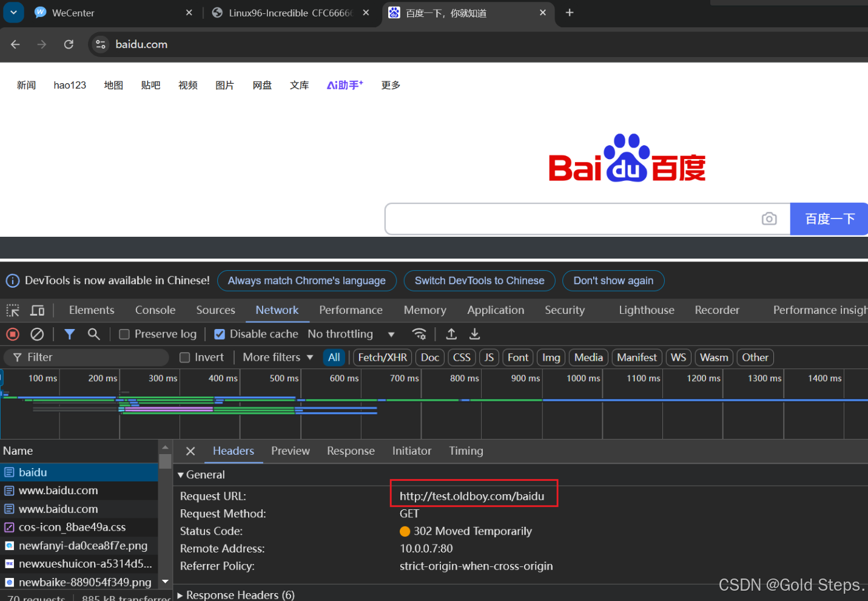Enable Preserve log checkbox
This screenshot has height=601, width=868.
pos(124,334)
